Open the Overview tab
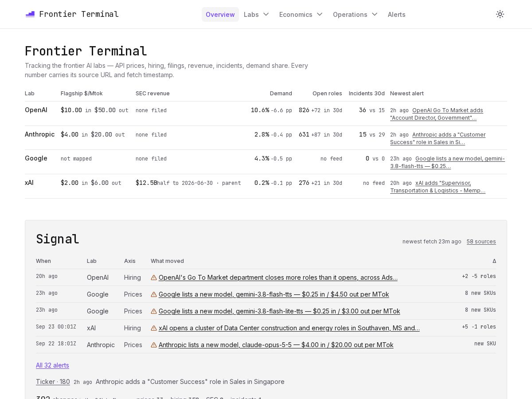Viewport: 532px width, 399px height. 220,14
